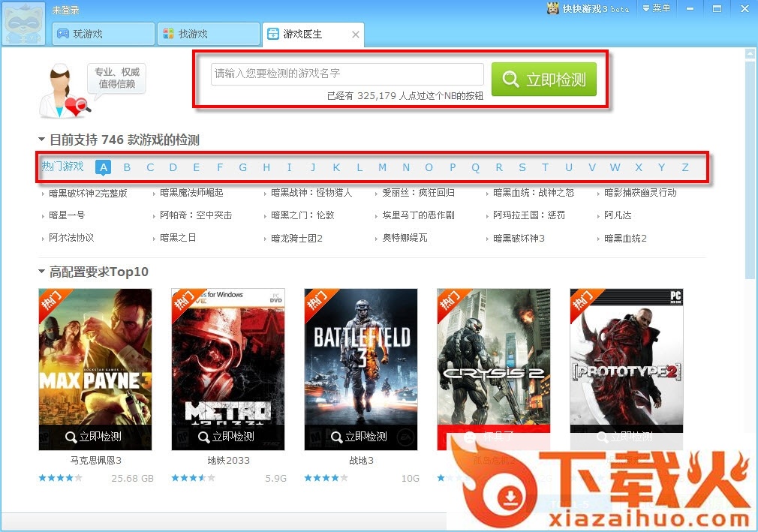Select letter Q filter
The image size is (758, 532).
[476, 167]
